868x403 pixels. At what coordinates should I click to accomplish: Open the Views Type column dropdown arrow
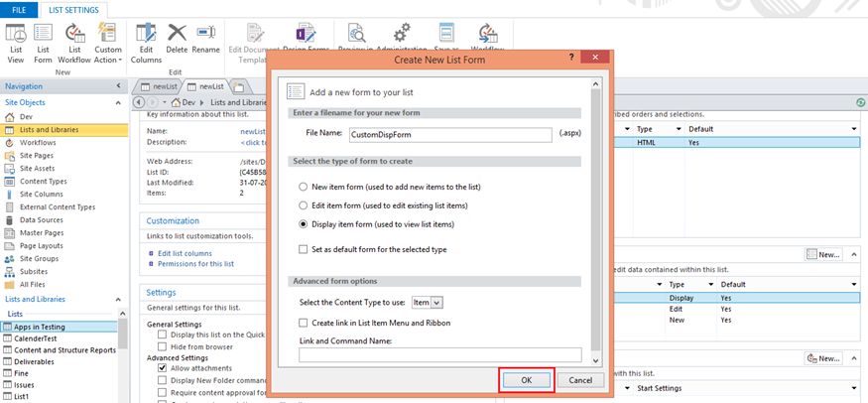(679, 129)
